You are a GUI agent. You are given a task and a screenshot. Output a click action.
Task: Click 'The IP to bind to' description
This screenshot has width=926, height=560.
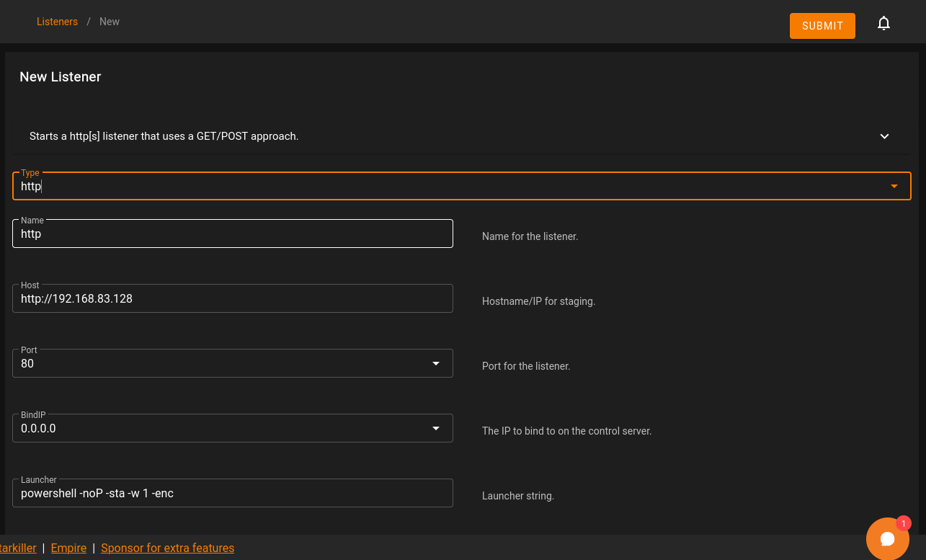coord(566,431)
